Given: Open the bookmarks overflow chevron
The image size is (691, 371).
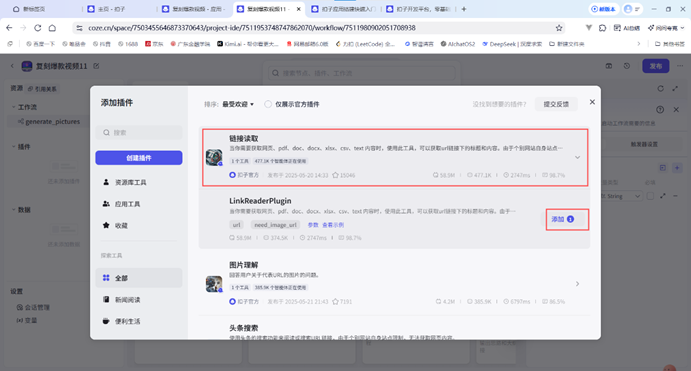Looking at the screenshot, I should [x=639, y=44].
